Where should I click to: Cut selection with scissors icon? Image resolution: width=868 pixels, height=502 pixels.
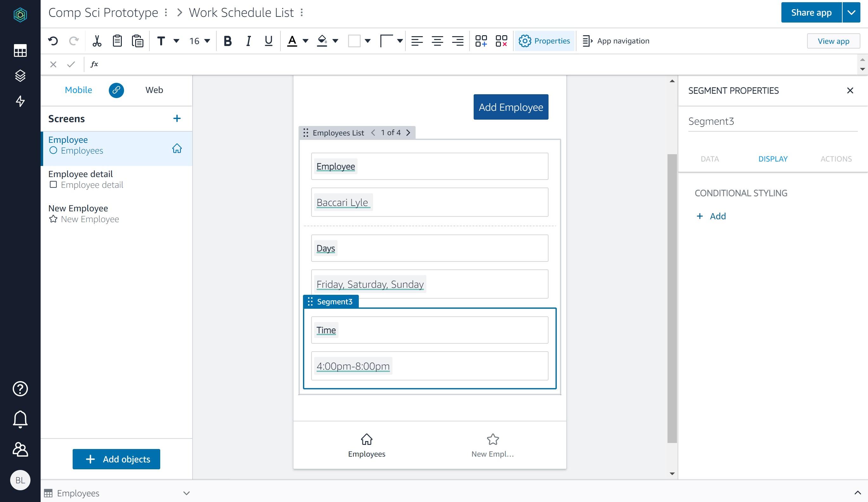97,41
